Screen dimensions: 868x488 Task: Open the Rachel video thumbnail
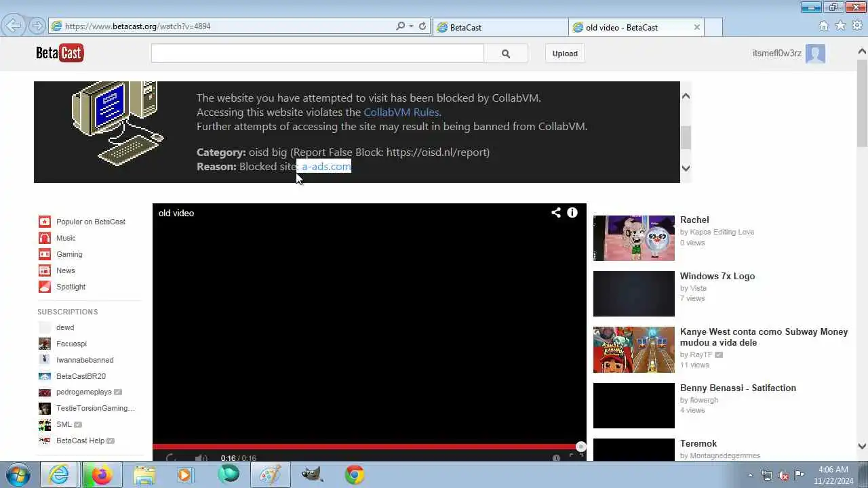click(x=634, y=238)
